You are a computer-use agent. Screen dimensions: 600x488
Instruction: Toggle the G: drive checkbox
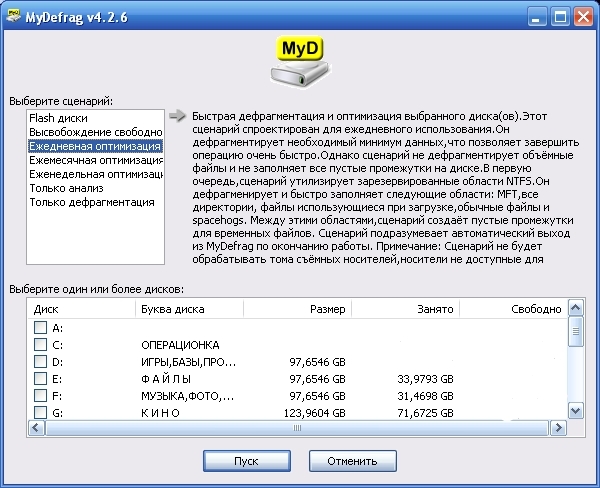[40, 413]
